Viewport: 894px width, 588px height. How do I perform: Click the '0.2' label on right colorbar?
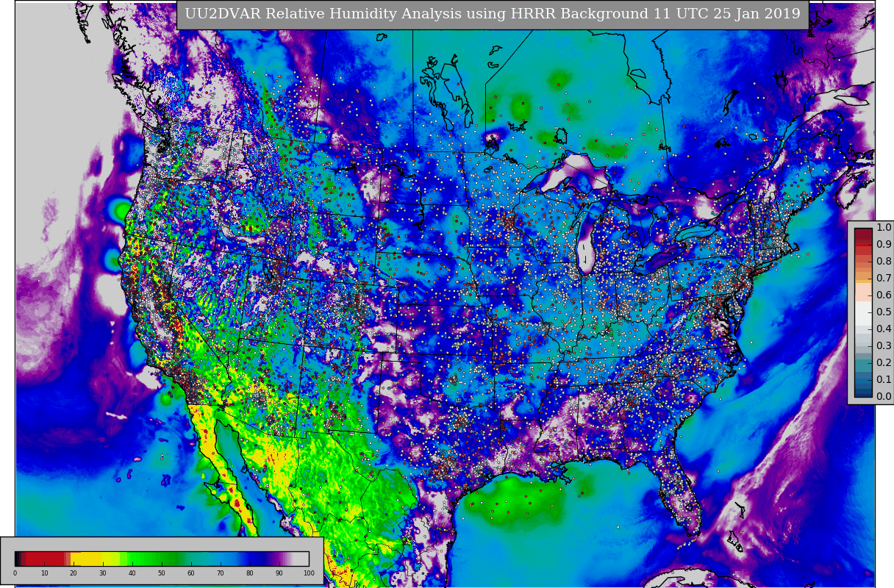click(884, 363)
